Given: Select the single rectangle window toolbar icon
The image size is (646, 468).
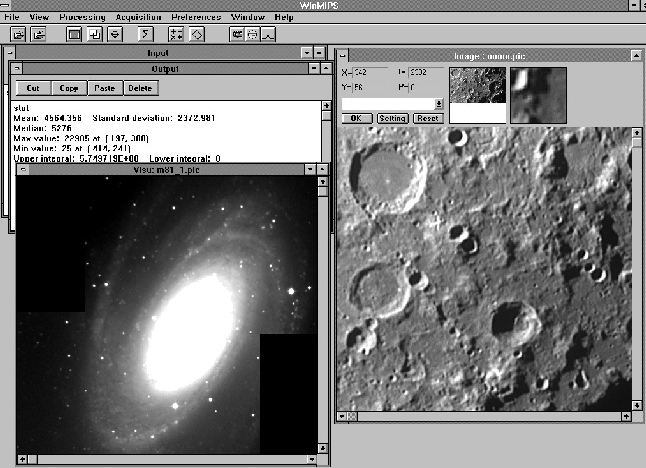Looking at the screenshot, I should (74, 34).
